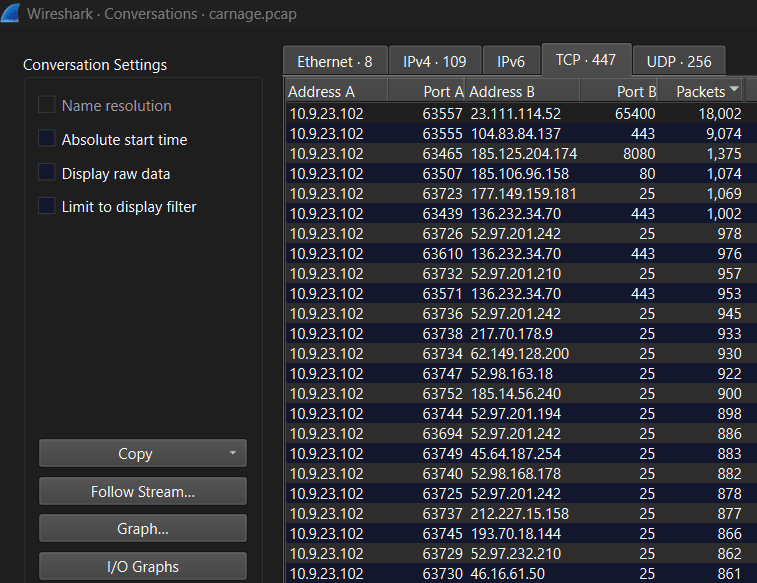Click port 63726 in Port A column

442,234
